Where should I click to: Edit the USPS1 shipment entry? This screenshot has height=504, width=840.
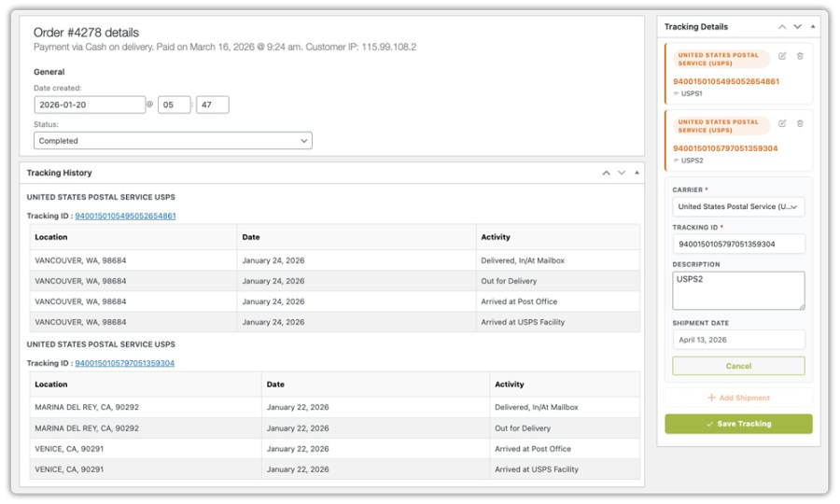(x=782, y=56)
